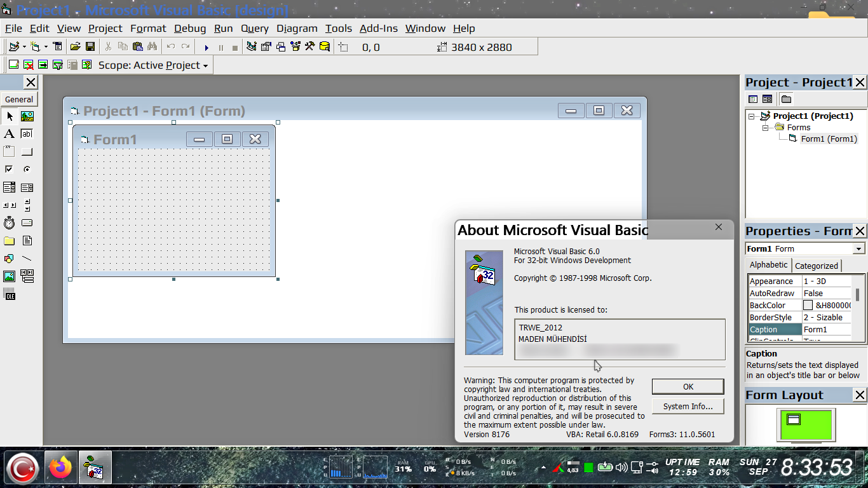Pick the PictureBox tool in the toolbox

point(27,116)
